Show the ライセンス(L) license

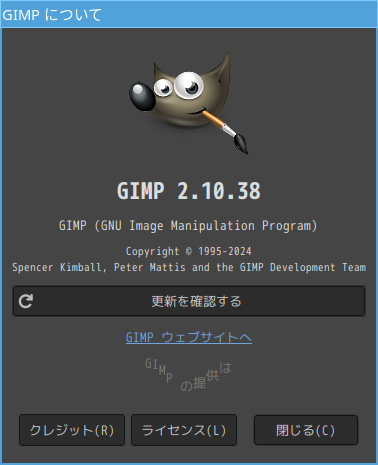(x=184, y=430)
